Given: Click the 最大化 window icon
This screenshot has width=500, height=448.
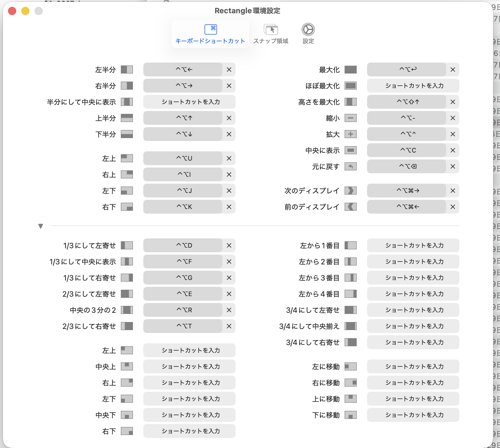Looking at the screenshot, I should 350,69.
